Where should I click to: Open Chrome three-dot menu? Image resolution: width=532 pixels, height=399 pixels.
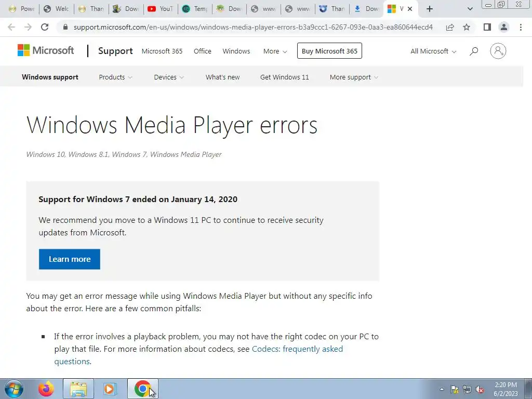coord(521,27)
